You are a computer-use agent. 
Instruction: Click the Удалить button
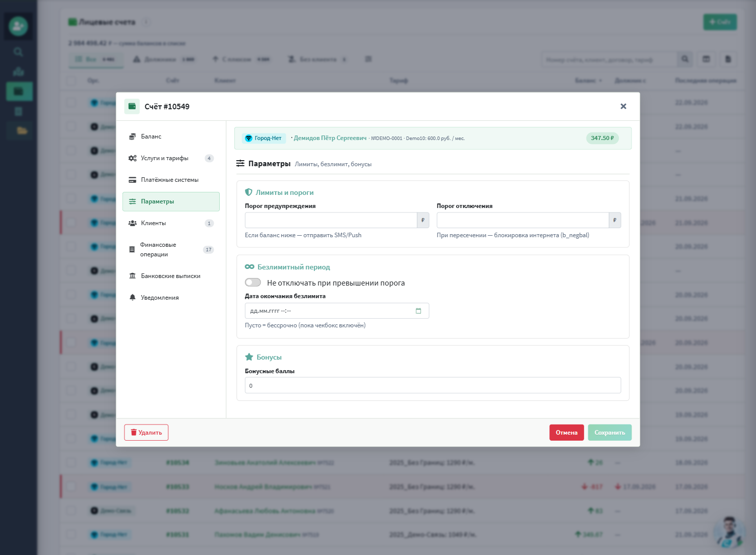coord(146,433)
